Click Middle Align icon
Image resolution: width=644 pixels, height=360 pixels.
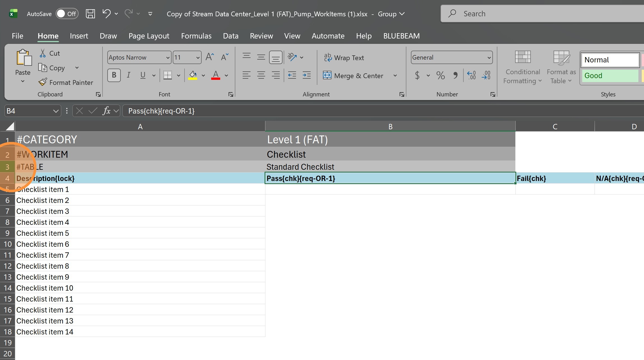pos(261,57)
